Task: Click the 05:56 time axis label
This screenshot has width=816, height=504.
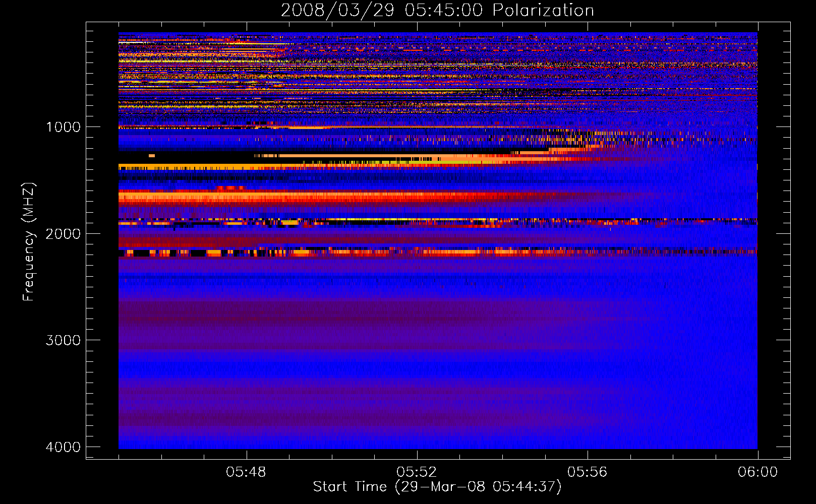Action: pos(587,472)
